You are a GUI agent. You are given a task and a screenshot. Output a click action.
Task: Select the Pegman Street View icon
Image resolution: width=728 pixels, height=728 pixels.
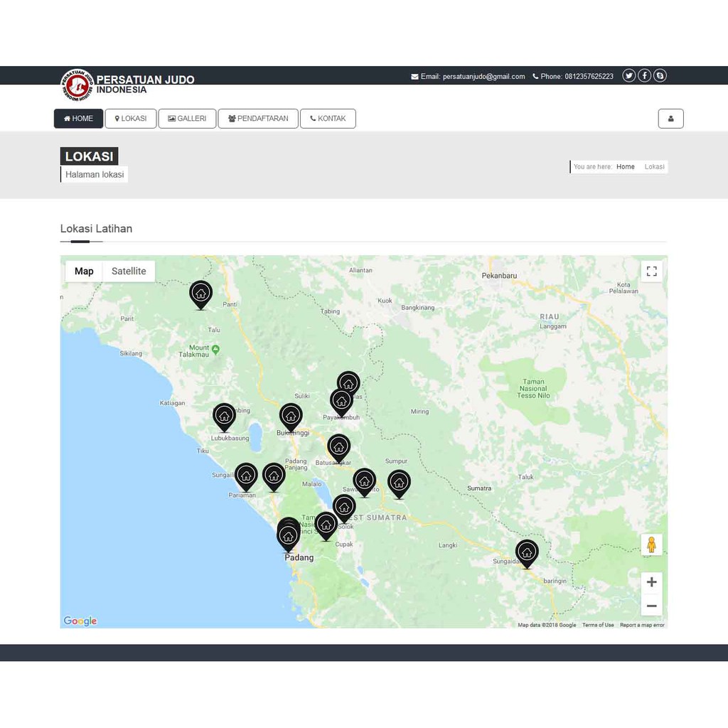(651, 545)
